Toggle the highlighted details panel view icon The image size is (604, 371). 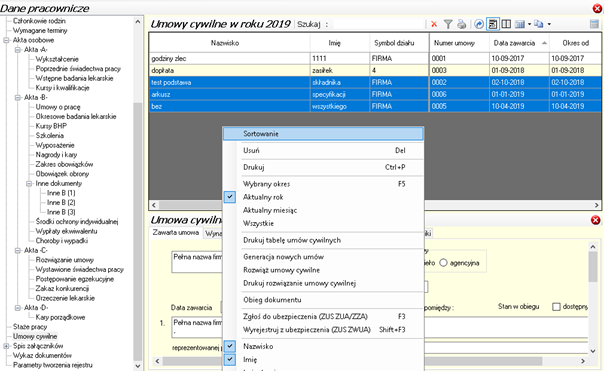coord(493,24)
